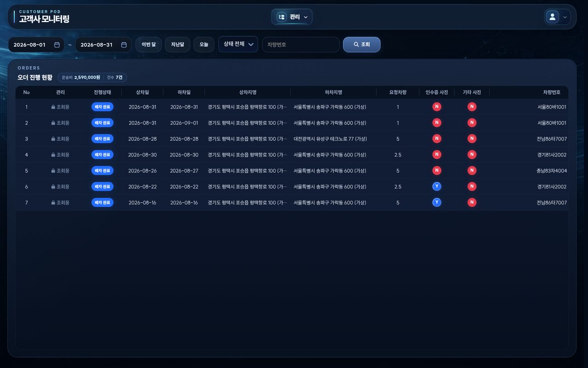Viewport: 588px width, 368px height.
Task: Click the 차량번호 search input field
Action: pyautogui.click(x=301, y=45)
